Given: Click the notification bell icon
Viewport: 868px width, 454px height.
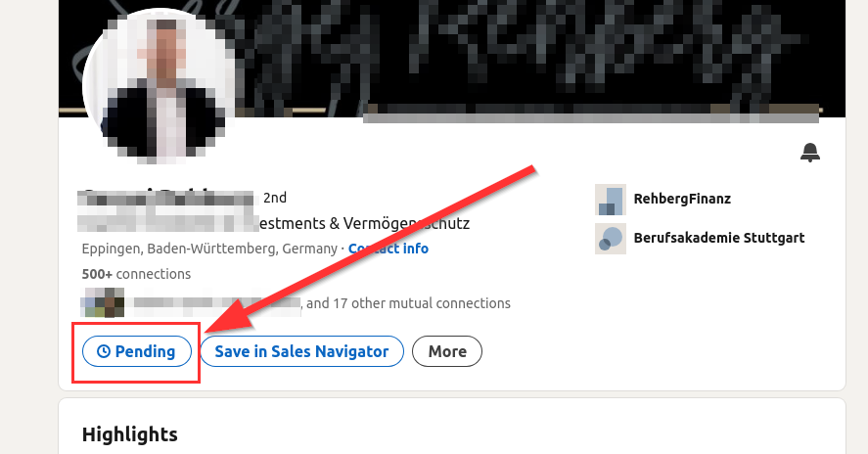Looking at the screenshot, I should click(810, 153).
